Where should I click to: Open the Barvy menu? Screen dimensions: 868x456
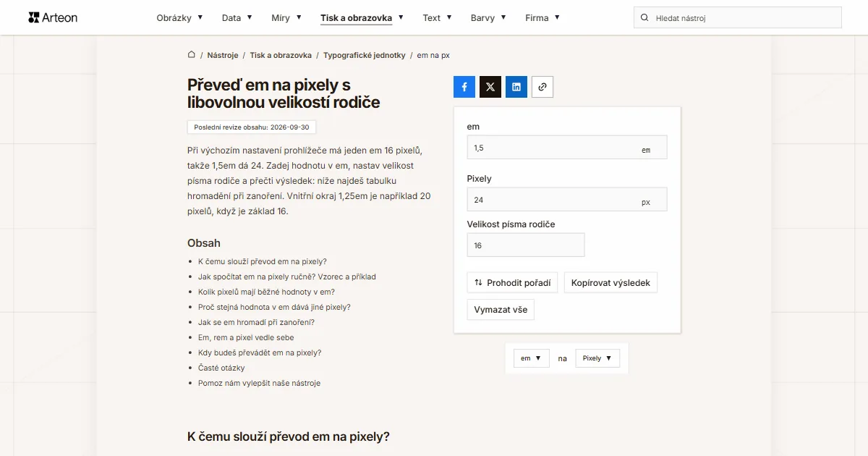click(x=488, y=17)
